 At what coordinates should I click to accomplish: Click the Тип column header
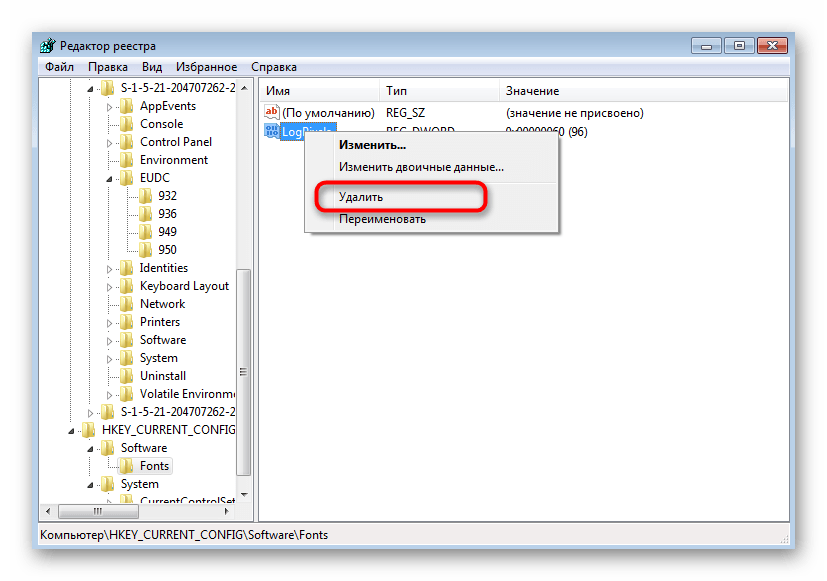click(439, 91)
